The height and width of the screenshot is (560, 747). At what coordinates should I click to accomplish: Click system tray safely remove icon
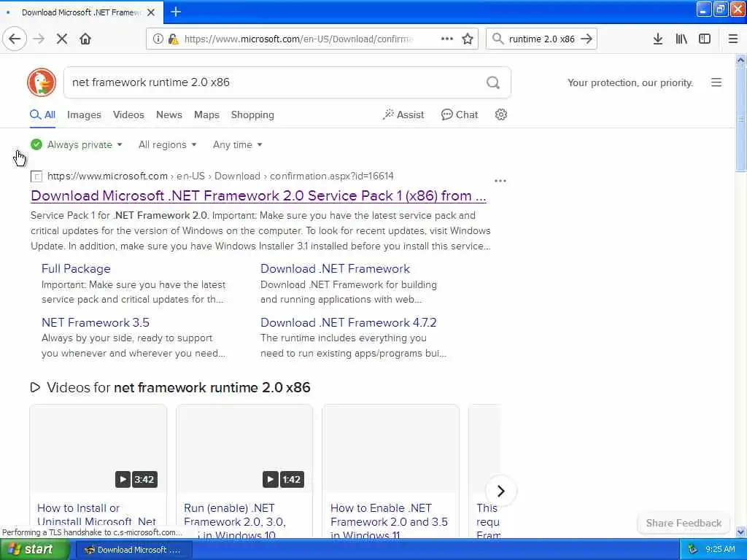click(x=693, y=550)
